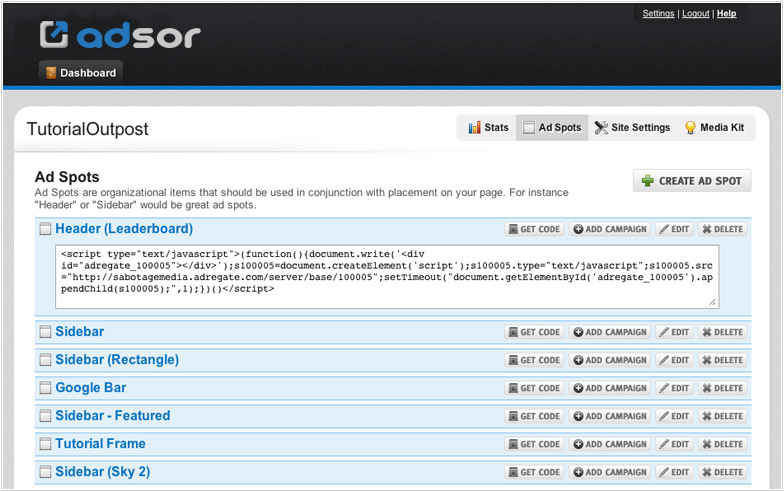Image resolution: width=784 pixels, height=492 pixels.
Task: Click the window icon beside Tutorial Frame
Action: pos(45,444)
